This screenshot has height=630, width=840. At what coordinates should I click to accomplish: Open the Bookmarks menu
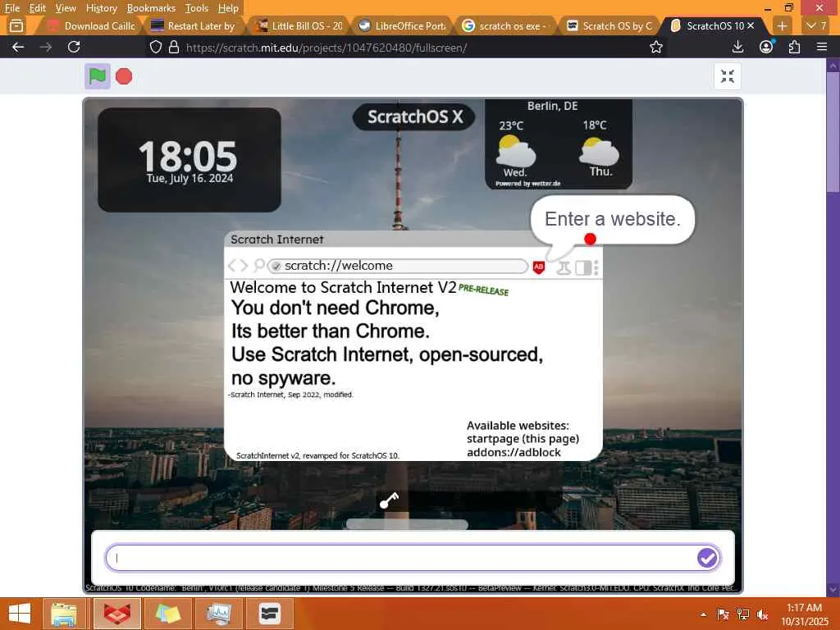151,8
